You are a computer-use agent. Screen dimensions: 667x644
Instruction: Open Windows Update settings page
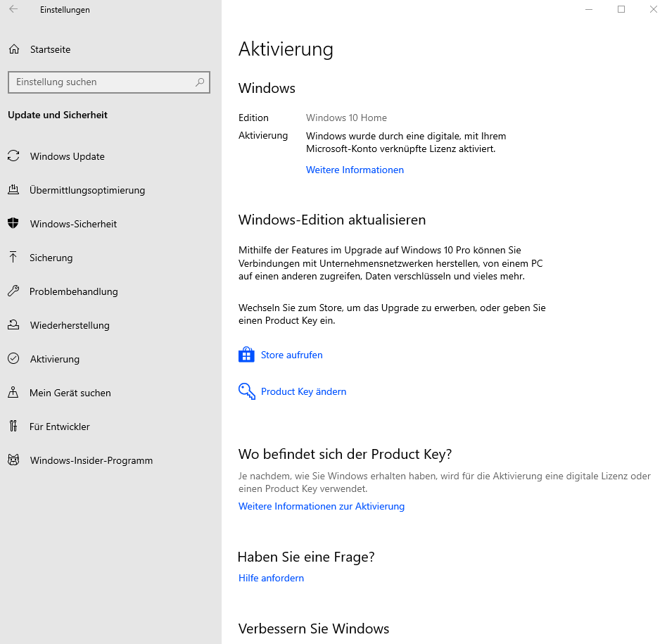[x=110, y=156]
